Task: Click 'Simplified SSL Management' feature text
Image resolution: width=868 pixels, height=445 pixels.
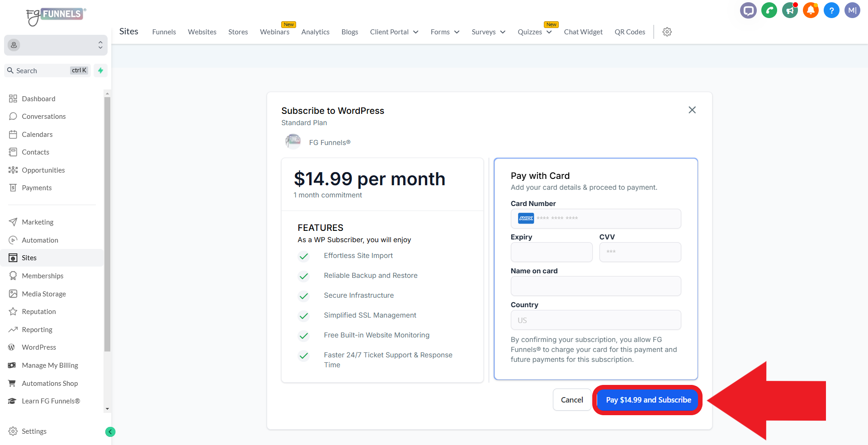Action: (370, 315)
